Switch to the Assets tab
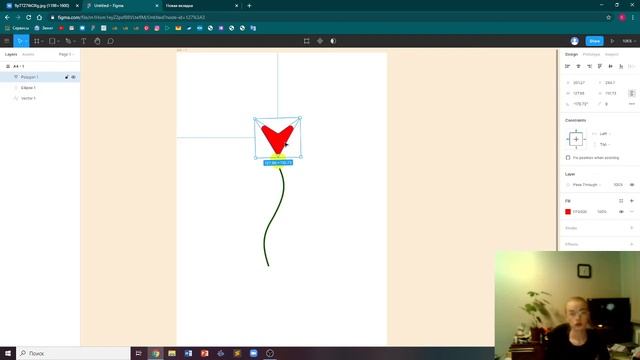Screen dimensions: 640x360 pos(28,54)
